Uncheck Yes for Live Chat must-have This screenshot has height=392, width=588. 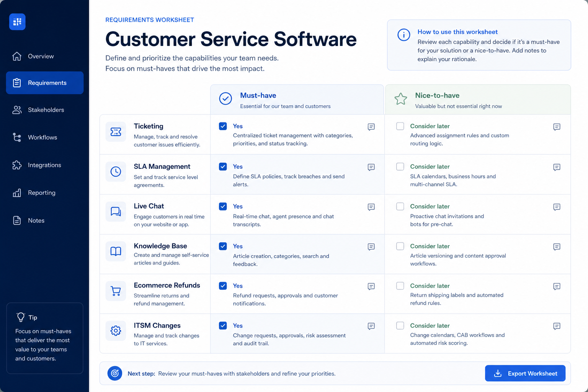coord(223,206)
